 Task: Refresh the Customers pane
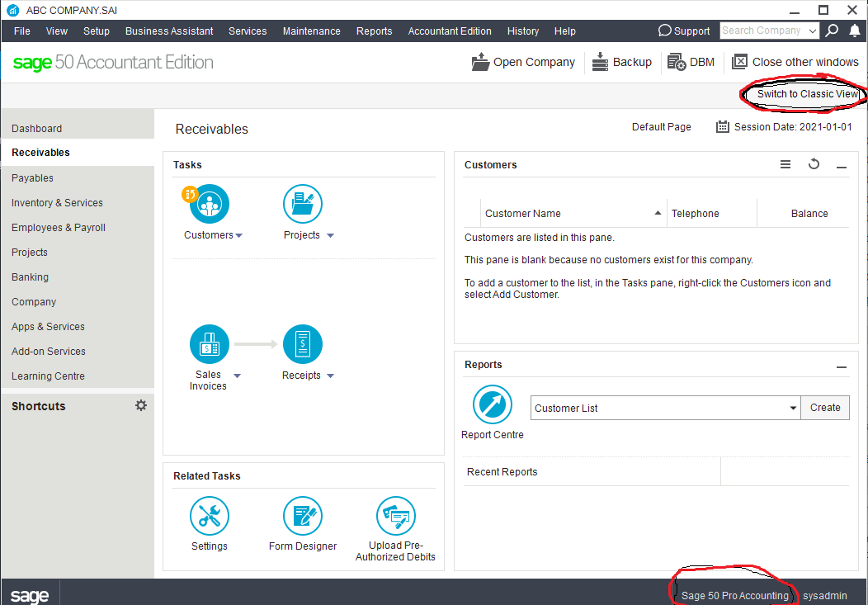coord(814,164)
